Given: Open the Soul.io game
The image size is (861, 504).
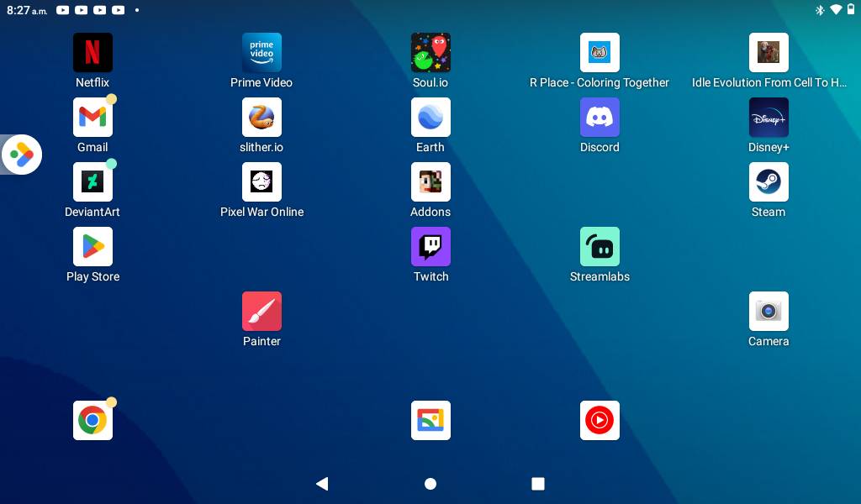Looking at the screenshot, I should tap(431, 53).
